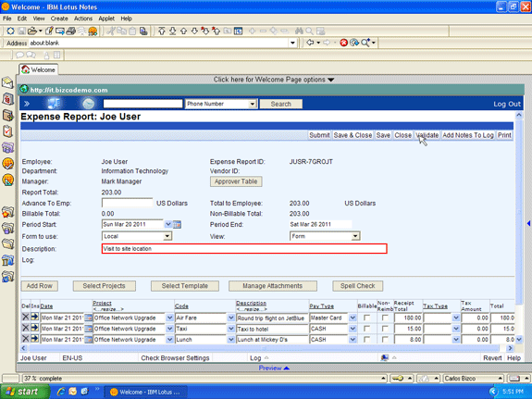Screen dimensions: 532x399
Task: Click the key security icon in status bar
Action: click(398, 379)
